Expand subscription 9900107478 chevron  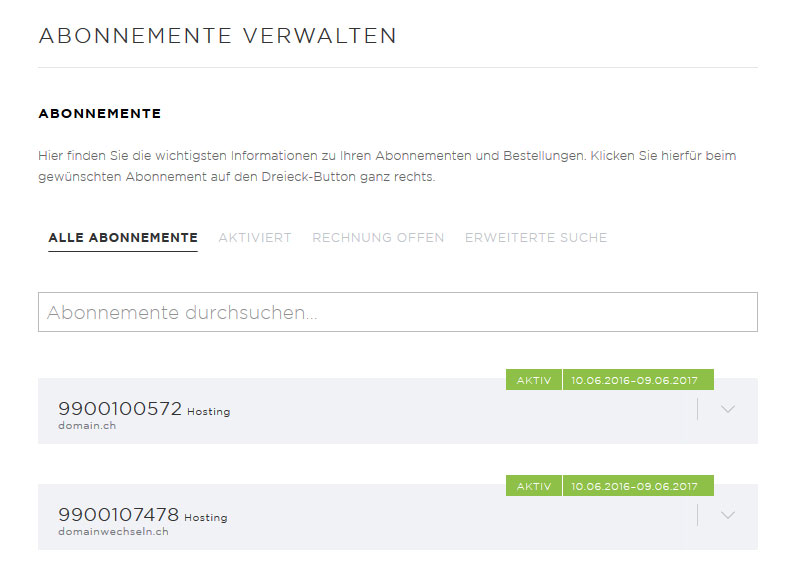(728, 515)
